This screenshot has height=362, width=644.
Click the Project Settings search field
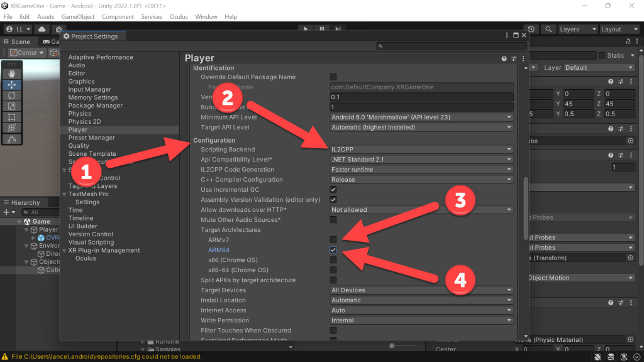[x=452, y=46]
